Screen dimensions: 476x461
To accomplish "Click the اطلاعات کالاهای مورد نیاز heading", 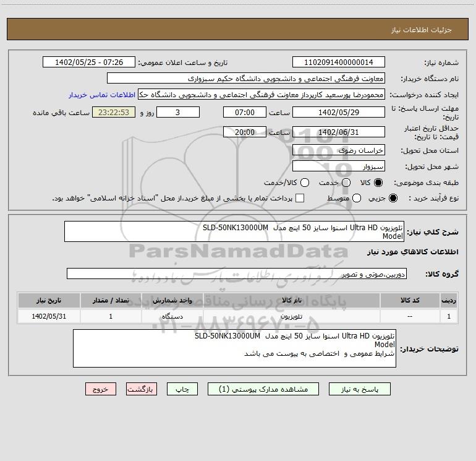I will click(413, 252).
